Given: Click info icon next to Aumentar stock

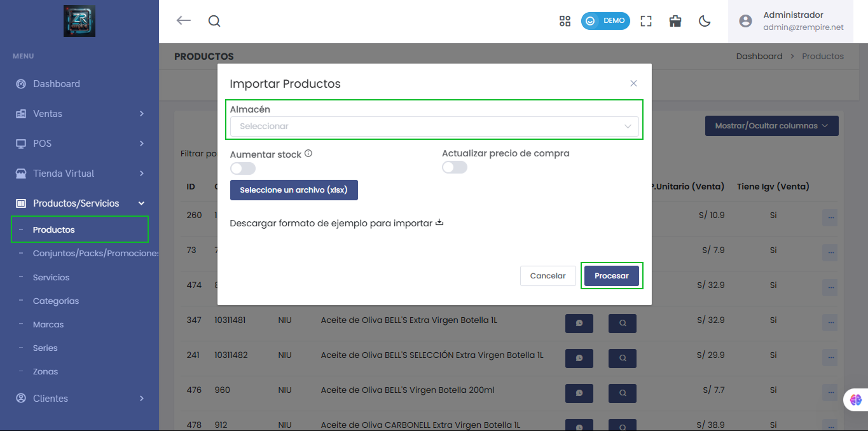Looking at the screenshot, I should click(x=308, y=154).
